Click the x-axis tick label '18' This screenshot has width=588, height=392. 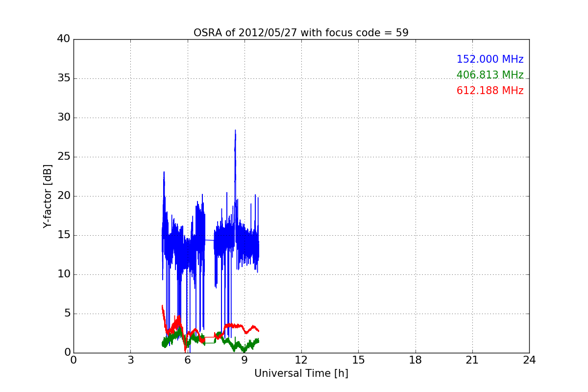[x=416, y=360]
